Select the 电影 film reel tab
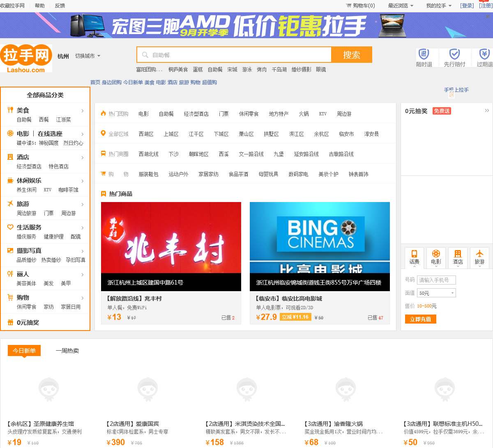This screenshot has height=448, width=493. [x=436, y=257]
